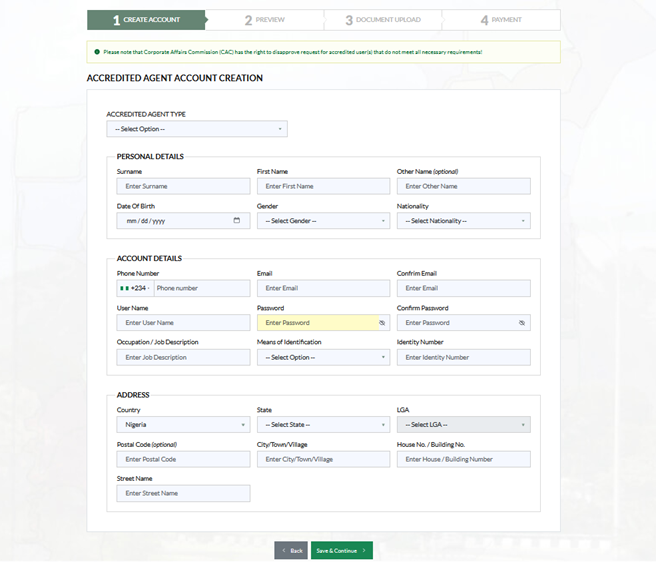The width and height of the screenshot is (656, 562).
Task: Focus the Postal Code optional field
Action: coord(183,459)
